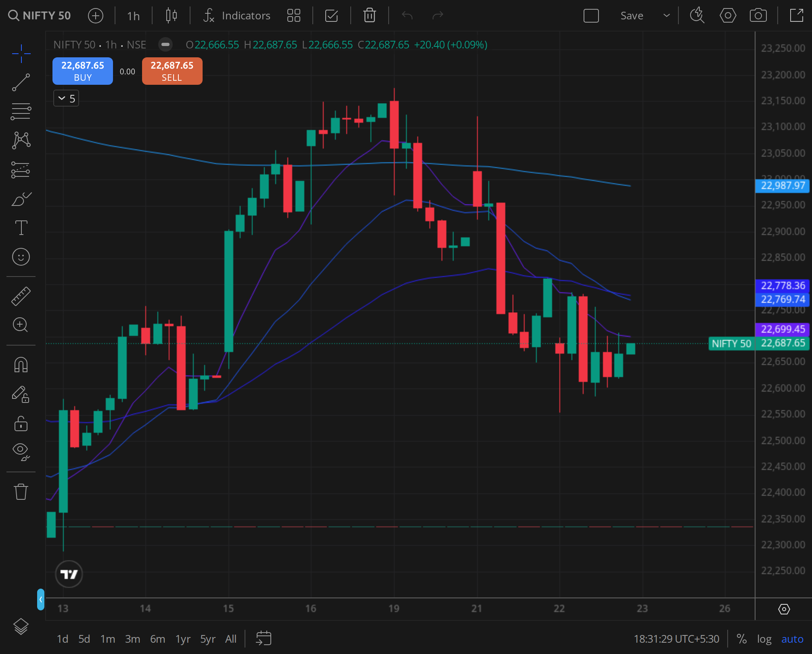Open candlestick chart style selector
Viewport: 812px width, 654px height.
pyautogui.click(x=172, y=16)
